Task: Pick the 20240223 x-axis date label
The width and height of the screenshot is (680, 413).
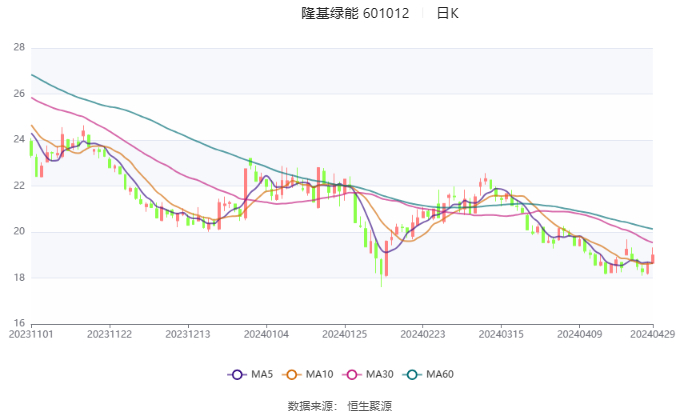Action: click(x=421, y=335)
